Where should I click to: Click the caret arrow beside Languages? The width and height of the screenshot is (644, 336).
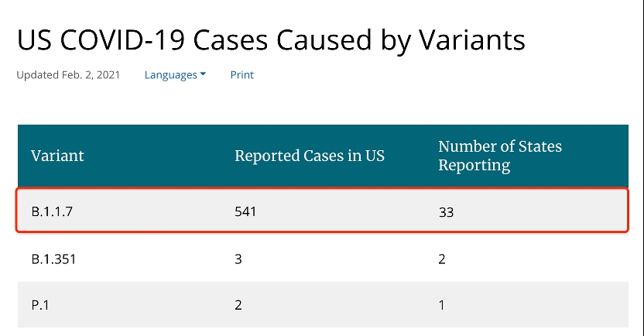pyautogui.click(x=203, y=75)
